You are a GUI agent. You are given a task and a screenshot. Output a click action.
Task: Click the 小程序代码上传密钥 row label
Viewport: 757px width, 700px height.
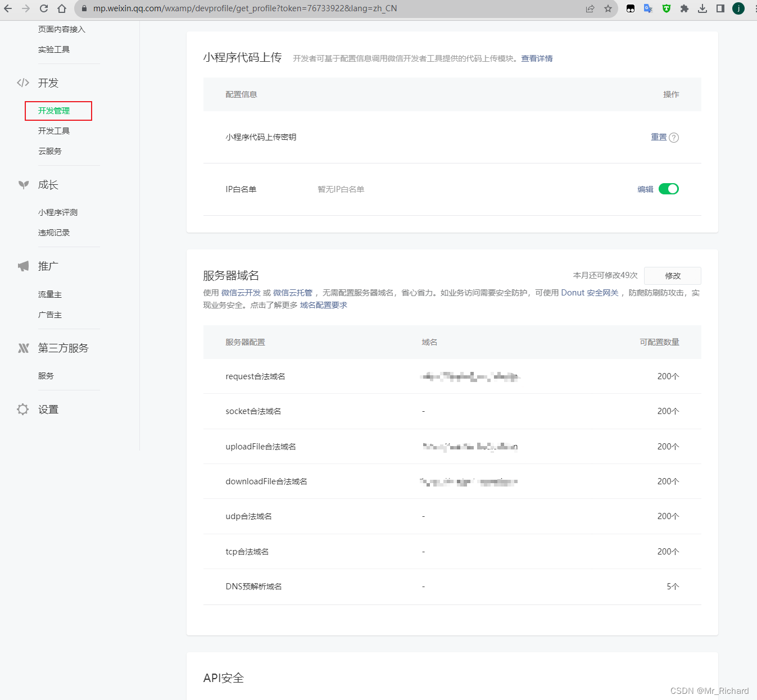coord(261,137)
